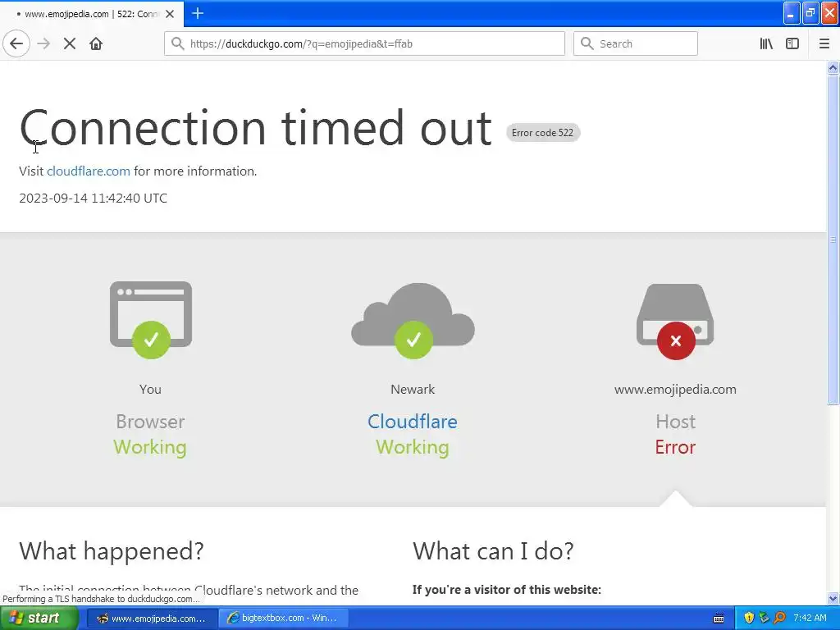840x630 pixels.
Task: Close the emojipedia 522 tab
Action: point(170,14)
